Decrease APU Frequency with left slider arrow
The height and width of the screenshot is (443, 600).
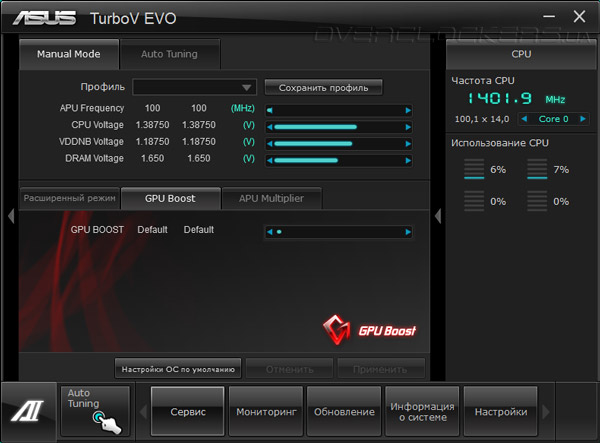[270, 111]
